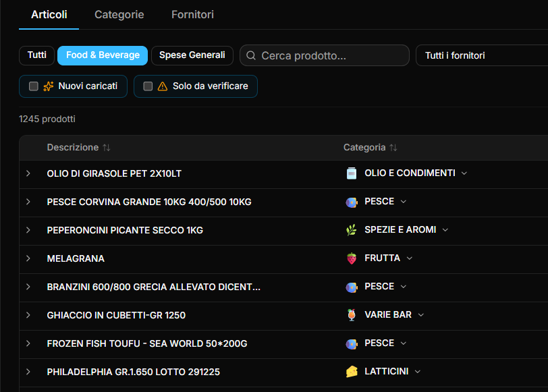Click the fish icon in PESCE CORVINA row
The height and width of the screenshot is (392, 548).
[x=351, y=202]
